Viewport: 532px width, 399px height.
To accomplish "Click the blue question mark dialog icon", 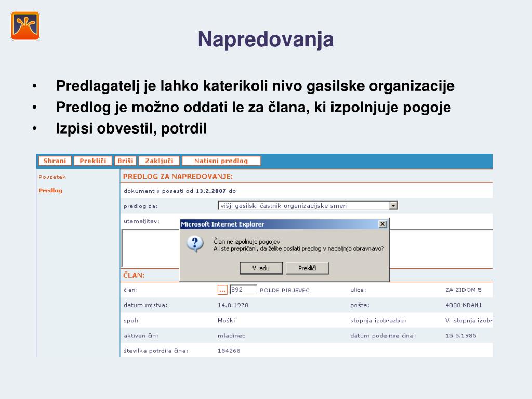I will pos(195,244).
